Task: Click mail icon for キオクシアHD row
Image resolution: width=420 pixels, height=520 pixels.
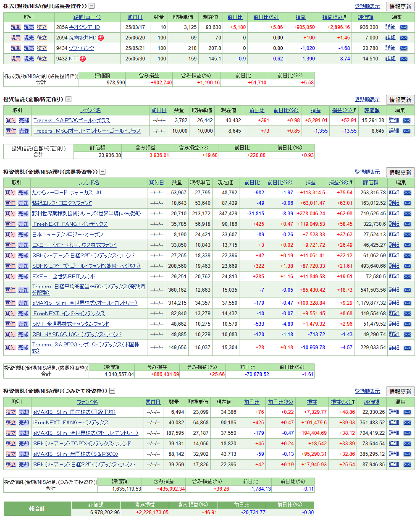Action: [404, 27]
